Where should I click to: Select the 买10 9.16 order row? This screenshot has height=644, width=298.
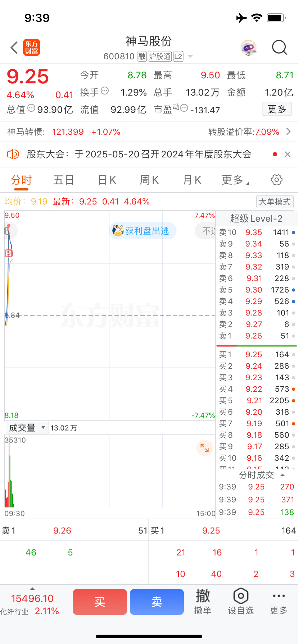(257, 458)
